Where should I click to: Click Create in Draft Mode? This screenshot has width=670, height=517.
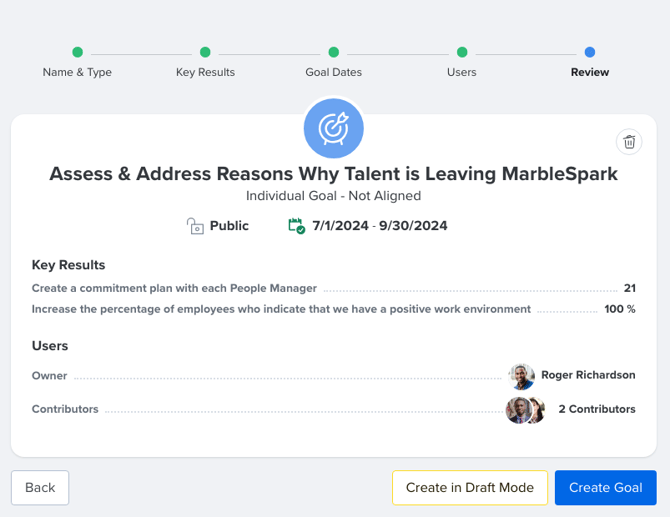pyautogui.click(x=470, y=488)
